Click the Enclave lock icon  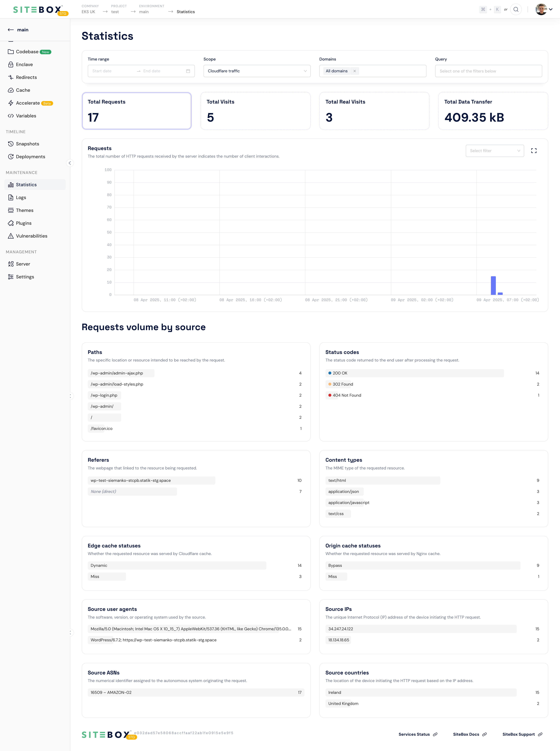point(11,64)
